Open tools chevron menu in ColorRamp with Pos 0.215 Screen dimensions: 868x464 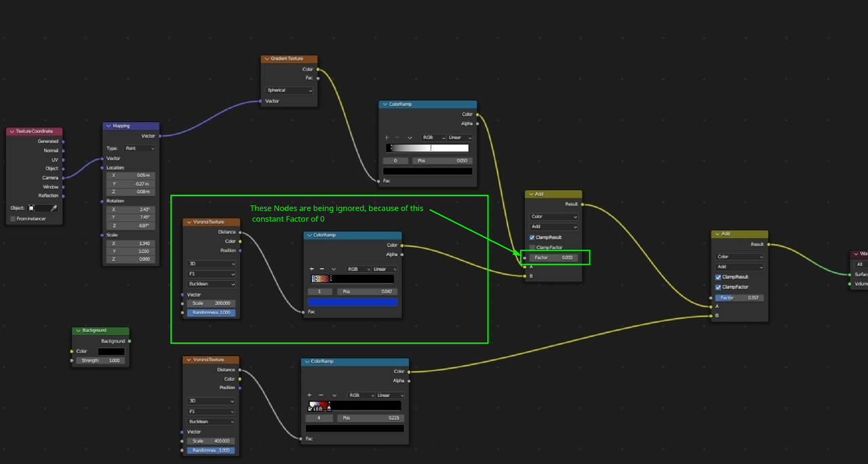pyautogui.click(x=334, y=395)
